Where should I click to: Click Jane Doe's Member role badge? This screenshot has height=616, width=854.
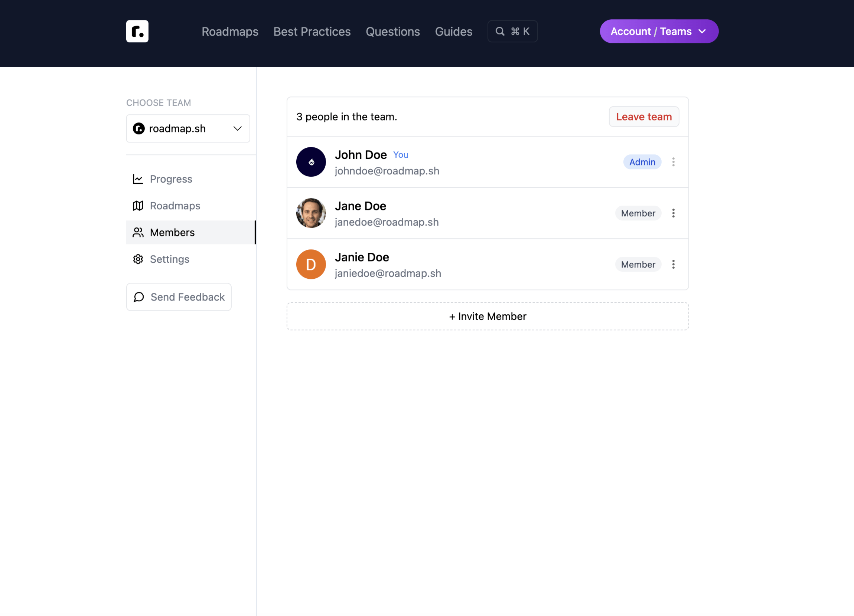[x=638, y=213]
